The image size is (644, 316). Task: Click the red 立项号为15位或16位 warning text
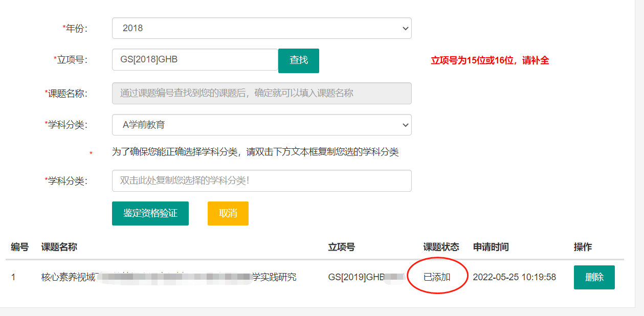490,60
